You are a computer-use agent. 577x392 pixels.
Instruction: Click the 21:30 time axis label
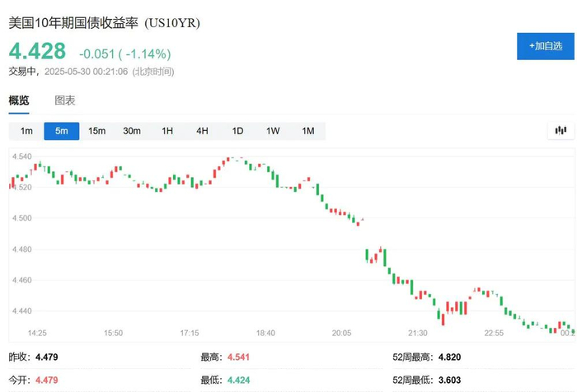[418, 333]
